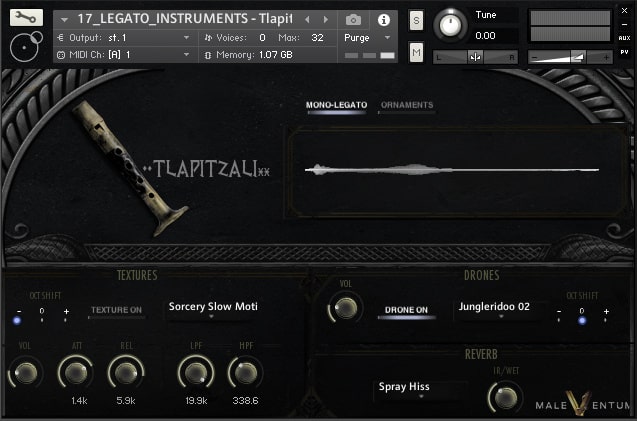This screenshot has width=637, height=421.
Task: Switch to the ORNAMENTS tab
Action: pos(407,105)
